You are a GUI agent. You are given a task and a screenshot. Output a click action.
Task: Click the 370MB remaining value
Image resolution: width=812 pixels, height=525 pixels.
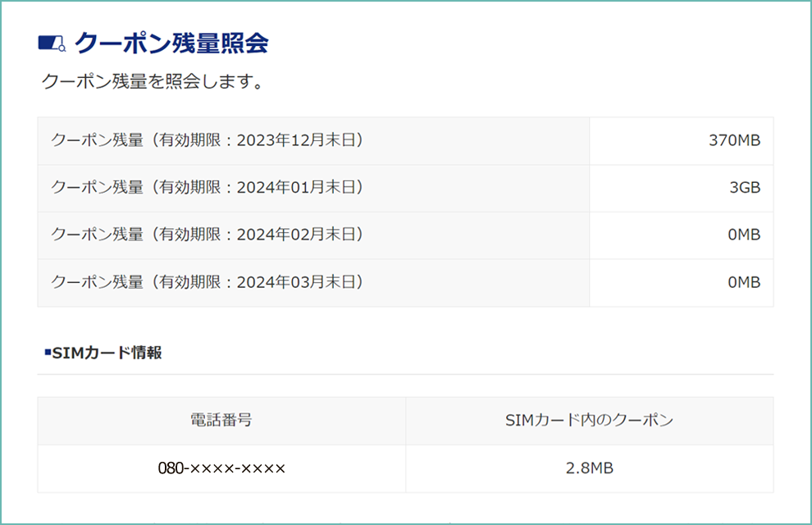pos(734,140)
